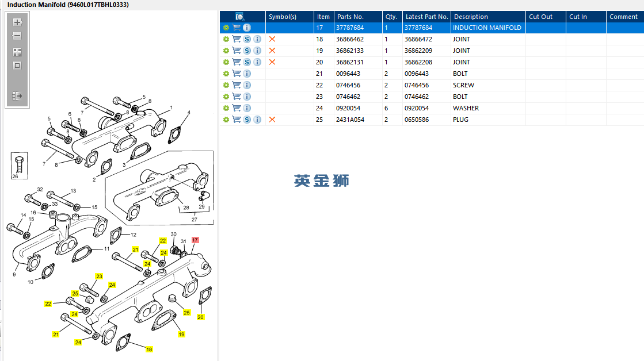Click the green gear icon for item 17
This screenshot has width=644, height=361.
(x=226, y=28)
